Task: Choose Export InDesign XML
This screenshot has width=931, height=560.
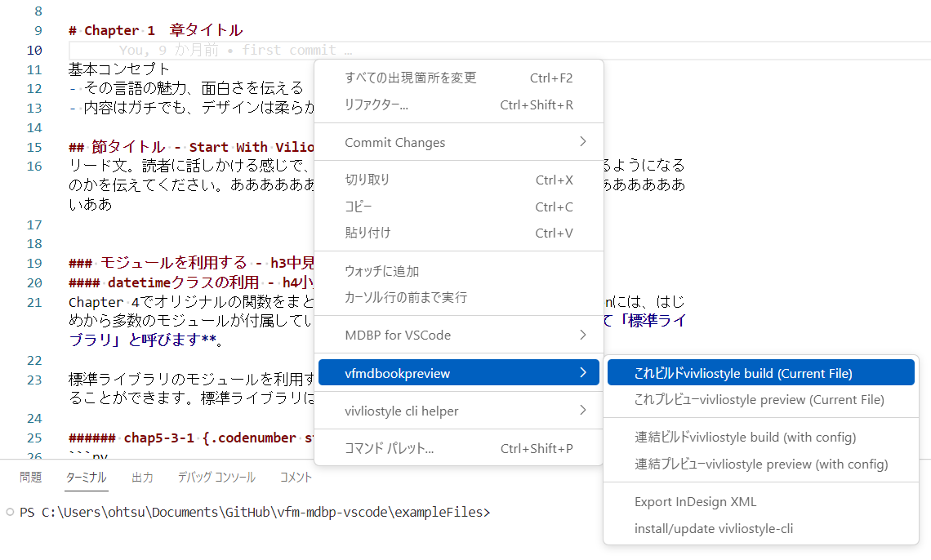Action: click(760, 502)
